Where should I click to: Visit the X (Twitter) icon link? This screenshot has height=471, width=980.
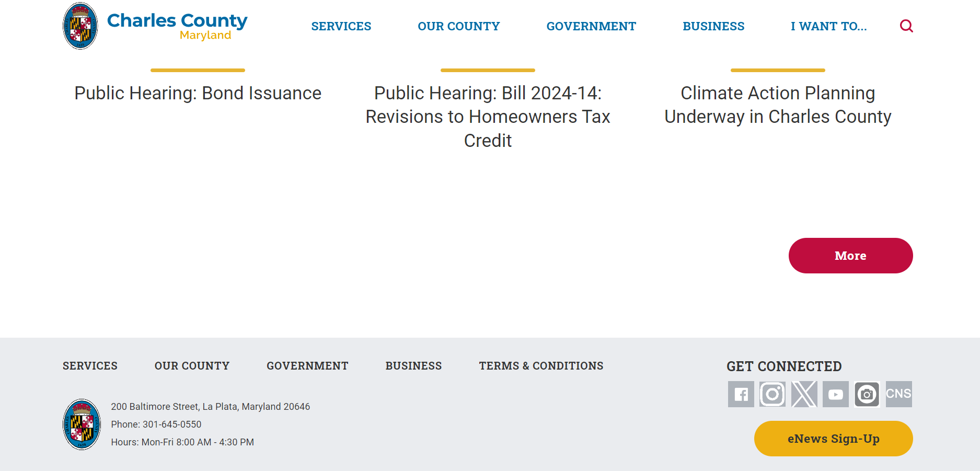804,394
